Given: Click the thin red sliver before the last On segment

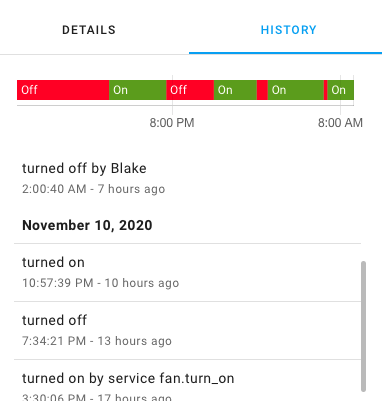Looking at the screenshot, I should click(x=326, y=90).
